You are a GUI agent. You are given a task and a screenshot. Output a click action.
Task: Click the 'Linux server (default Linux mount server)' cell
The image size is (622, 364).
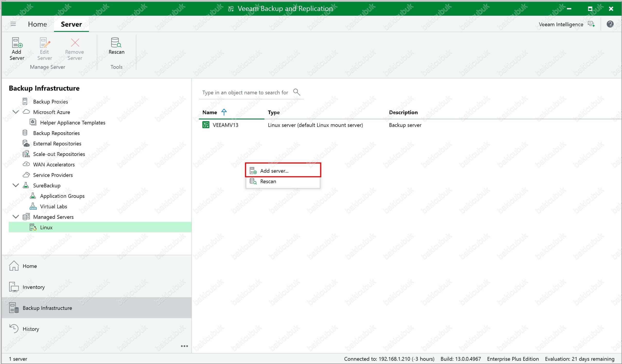tap(315, 125)
